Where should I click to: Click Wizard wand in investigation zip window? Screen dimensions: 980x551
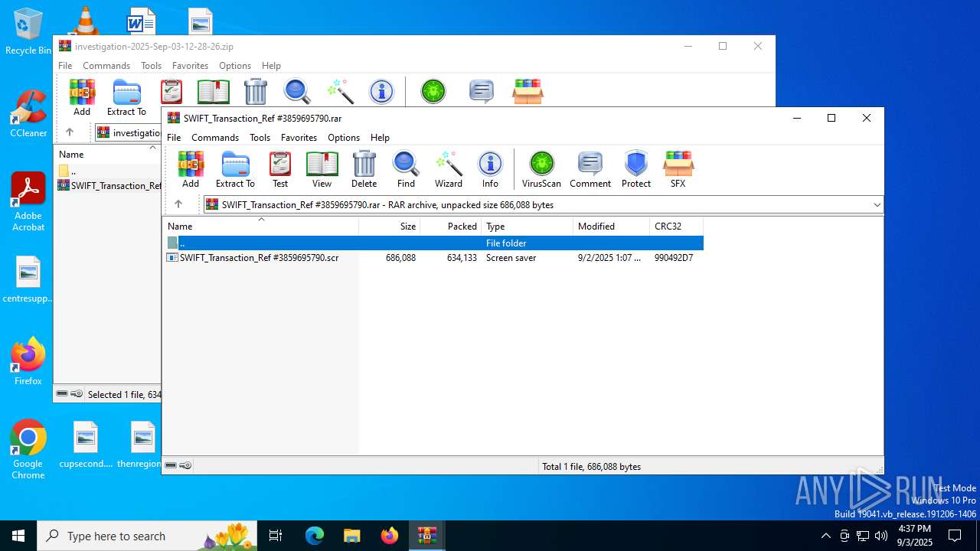[340, 92]
